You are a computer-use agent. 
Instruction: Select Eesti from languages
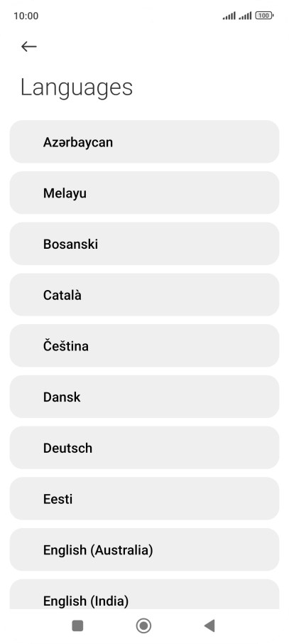[x=145, y=498]
